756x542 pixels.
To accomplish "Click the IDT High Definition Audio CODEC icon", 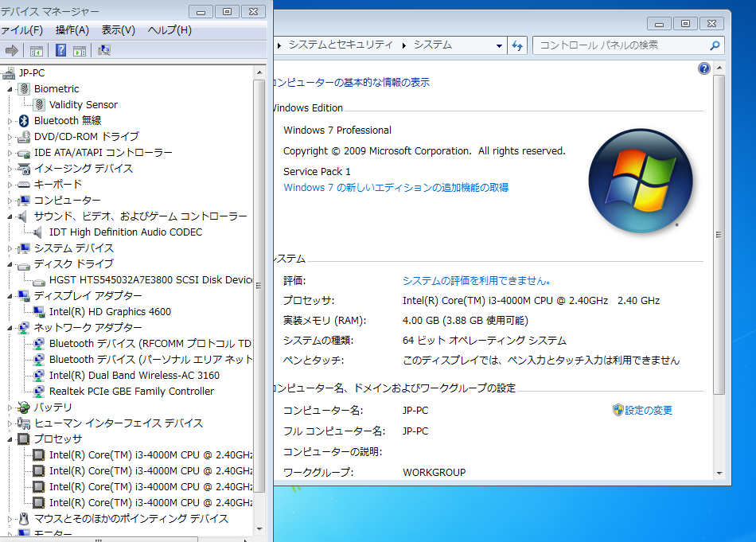I will point(37,232).
